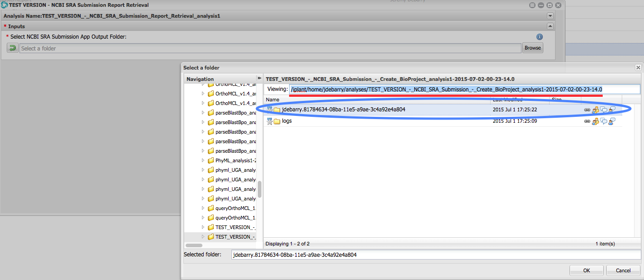Select the highlighted TEST_VERSION tree item
Image resolution: width=644 pixels, height=280 pixels.
click(x=236, y=237)
